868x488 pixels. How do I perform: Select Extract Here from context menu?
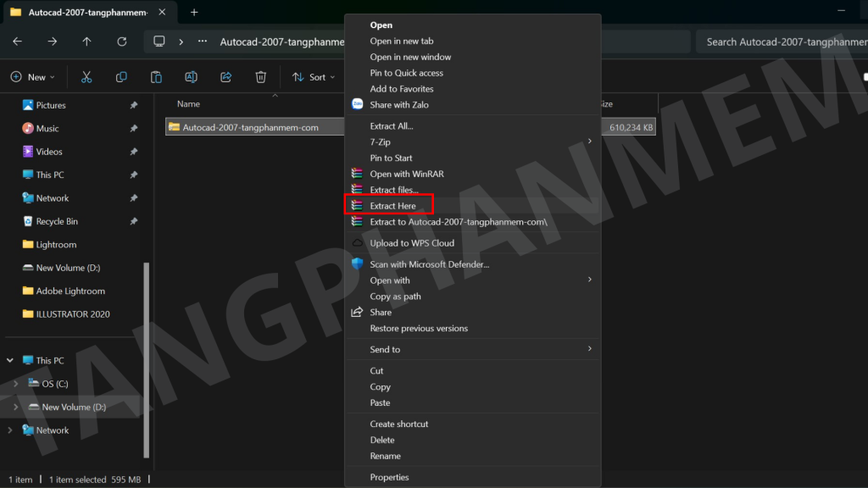[392, 206]
